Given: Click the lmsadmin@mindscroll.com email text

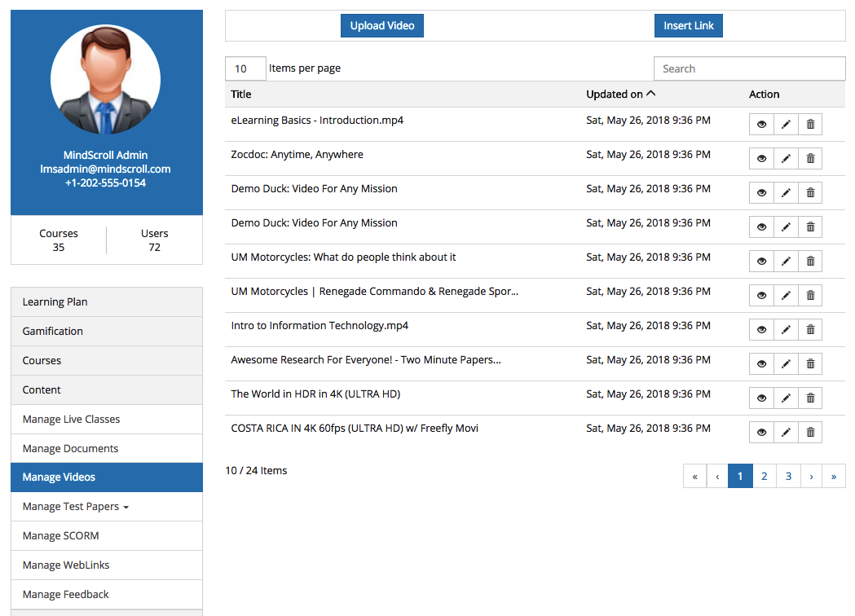Looking at the screenshot, I should coord(105,169).
